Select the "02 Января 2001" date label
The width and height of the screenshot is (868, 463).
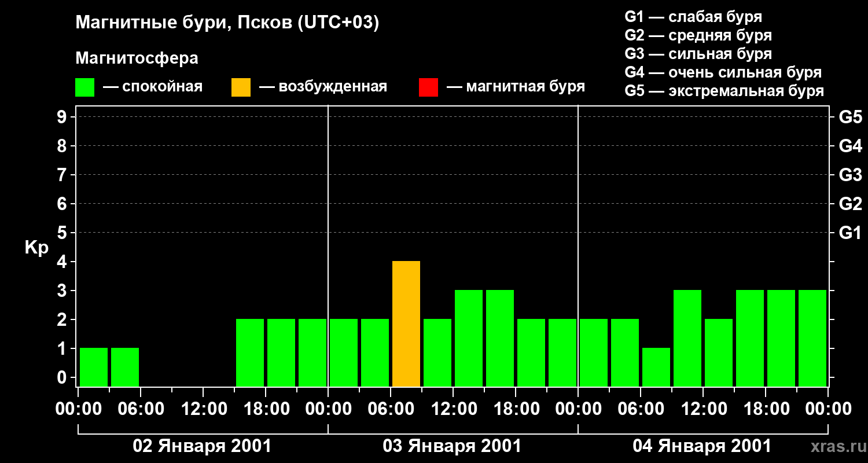click(202, 446)
